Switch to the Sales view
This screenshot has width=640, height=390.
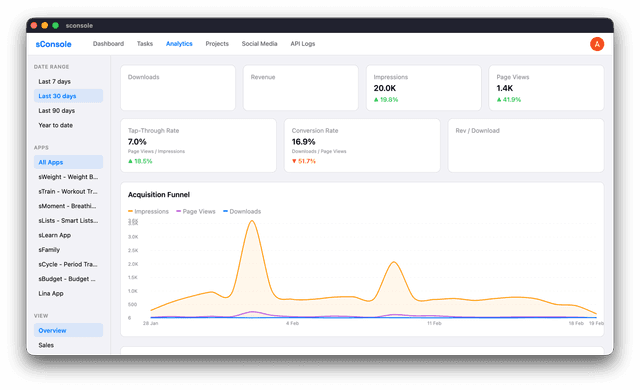(x=68, y=345)
